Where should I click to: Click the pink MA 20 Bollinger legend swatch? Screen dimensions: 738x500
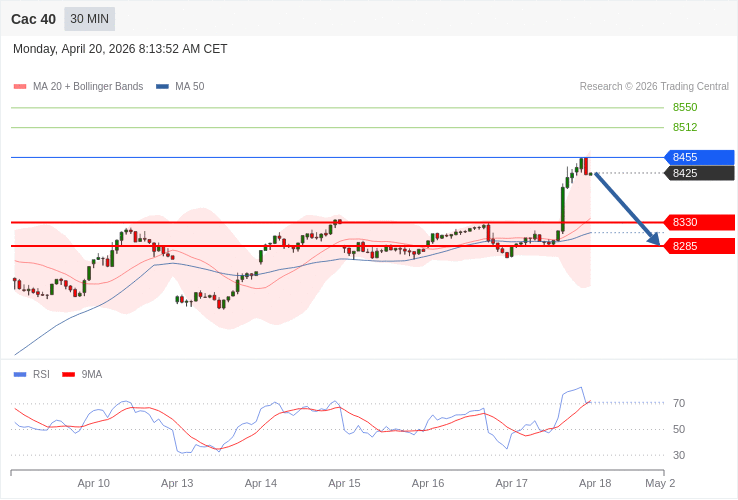click(x=20, y=87)
